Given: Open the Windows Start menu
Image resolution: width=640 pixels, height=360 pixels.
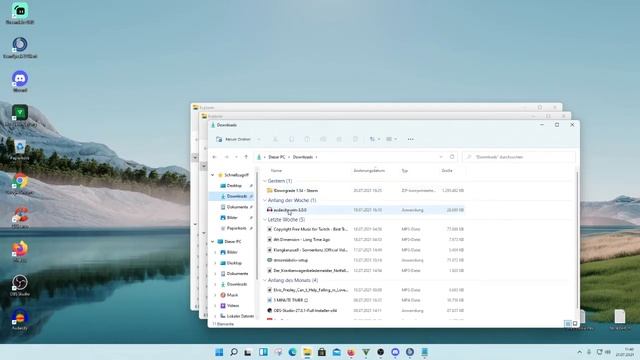Looking at the screenshot, I should coord(219,352).
